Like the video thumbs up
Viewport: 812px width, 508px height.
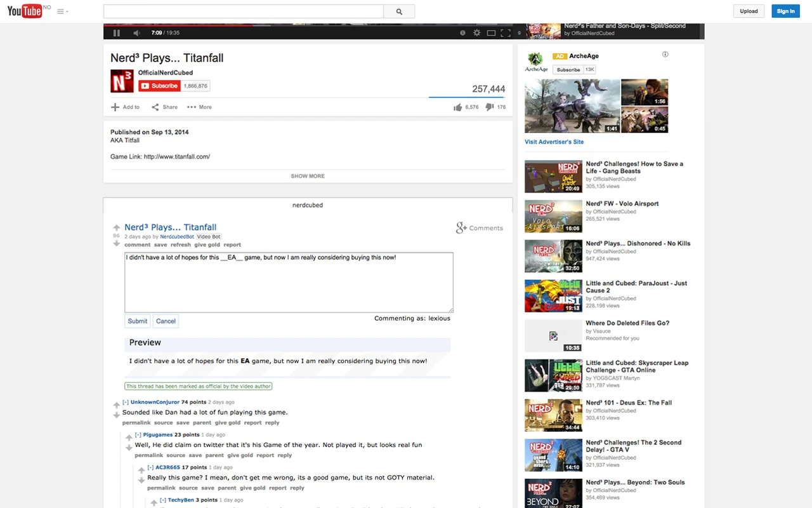(x=466, y=107)
